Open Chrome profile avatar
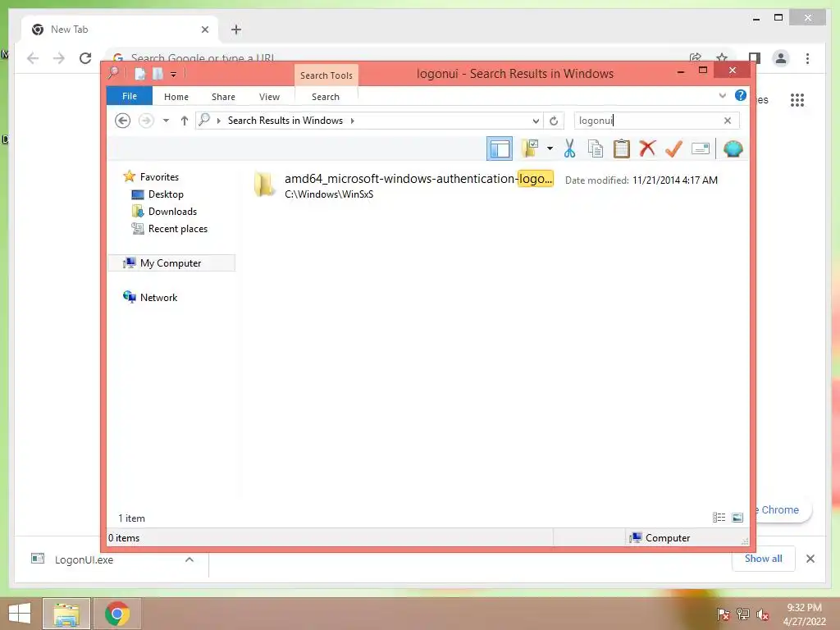840x630 pixels. 781,58
